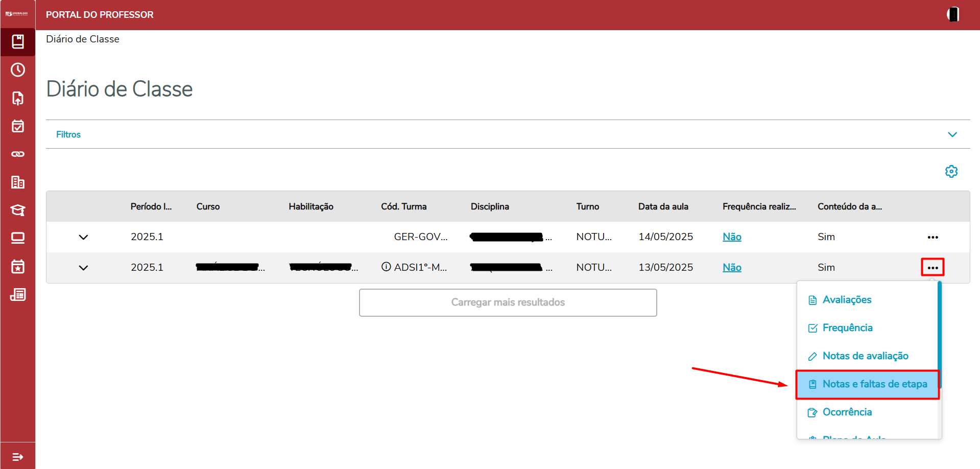This screenshot has height=469, width=980.
Task: Open three-dot menu for 14/05/2025 row
Action: (x=933, y=237)
